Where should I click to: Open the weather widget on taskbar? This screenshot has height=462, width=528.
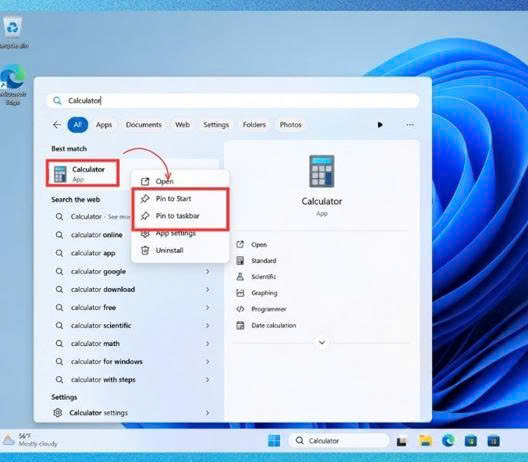30,440
